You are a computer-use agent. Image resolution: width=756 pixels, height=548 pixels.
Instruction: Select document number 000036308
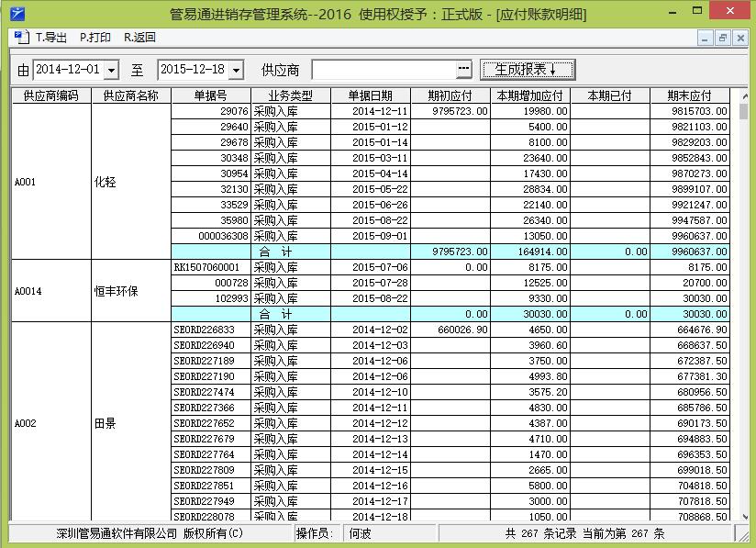coord(211,236)
